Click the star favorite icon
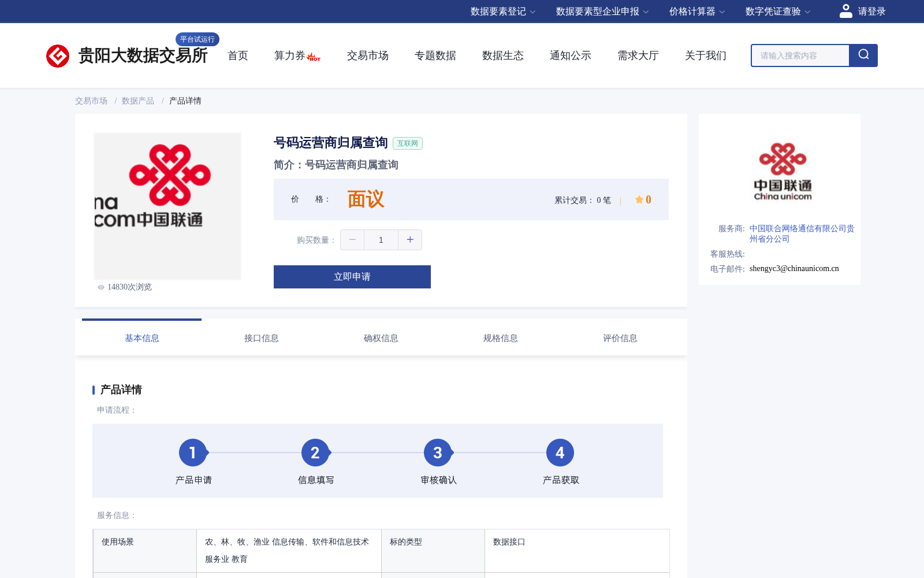Viewport: 924px width, 578px height. (639, 199)
